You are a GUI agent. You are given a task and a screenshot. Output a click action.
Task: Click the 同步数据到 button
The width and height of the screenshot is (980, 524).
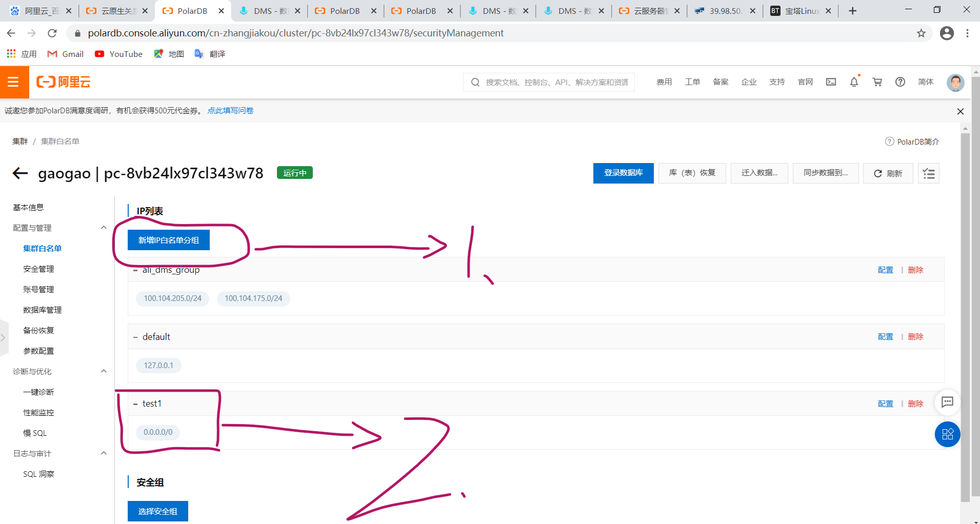(825, 173)
